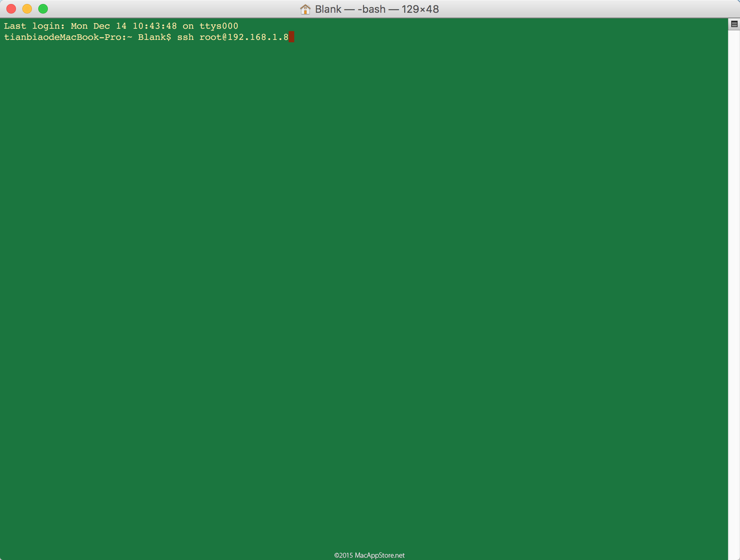This screenshot has height=560, width=740.
Task: Click the "root@192.168.1.8" address text
Action: click(x=244, y=37)
